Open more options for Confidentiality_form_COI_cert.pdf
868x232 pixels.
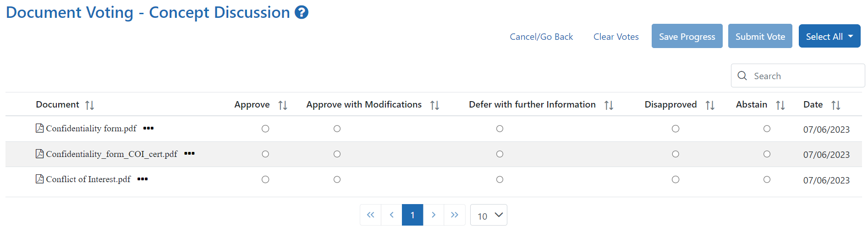coord(189,153)
